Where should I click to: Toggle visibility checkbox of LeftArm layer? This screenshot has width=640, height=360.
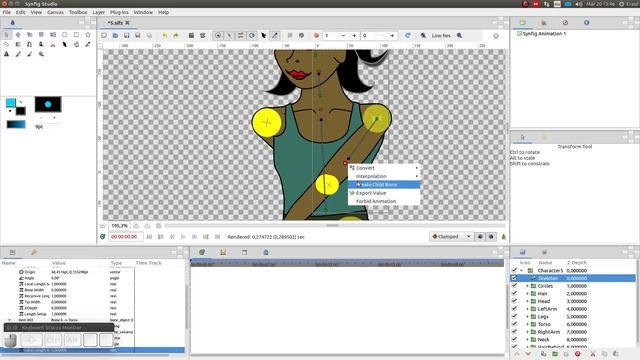click(x=514, y=309)
